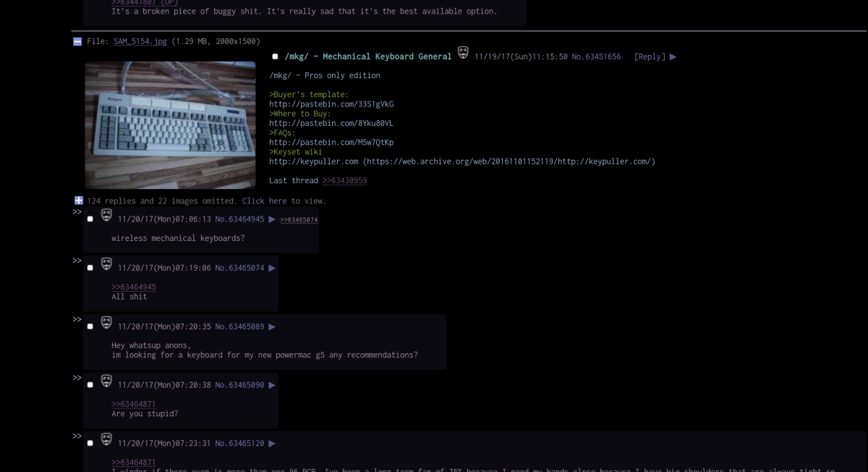Click the minus icon to hide the thread
This screenshot has width=868, height=472.
coord(77,41)
